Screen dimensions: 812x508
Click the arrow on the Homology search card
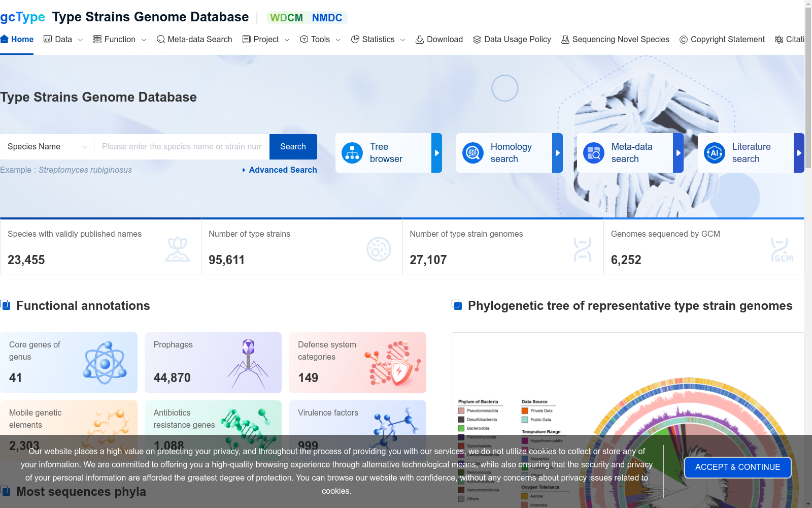[557, 153]
